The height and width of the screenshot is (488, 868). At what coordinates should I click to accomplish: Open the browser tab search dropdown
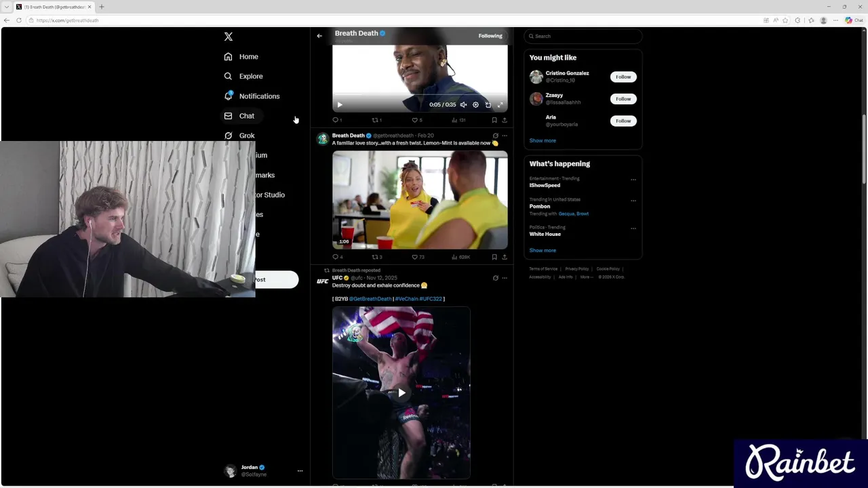point(6,7)
